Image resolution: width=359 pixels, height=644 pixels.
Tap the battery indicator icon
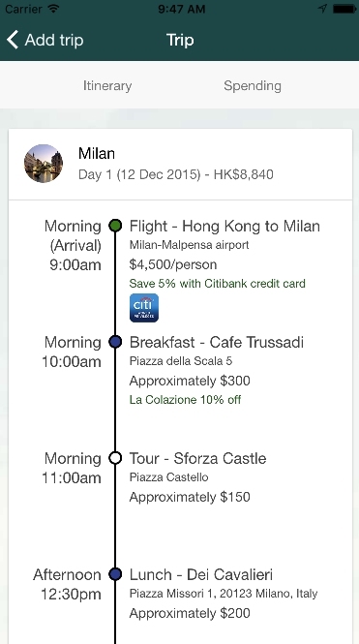[x=344, y=9]
